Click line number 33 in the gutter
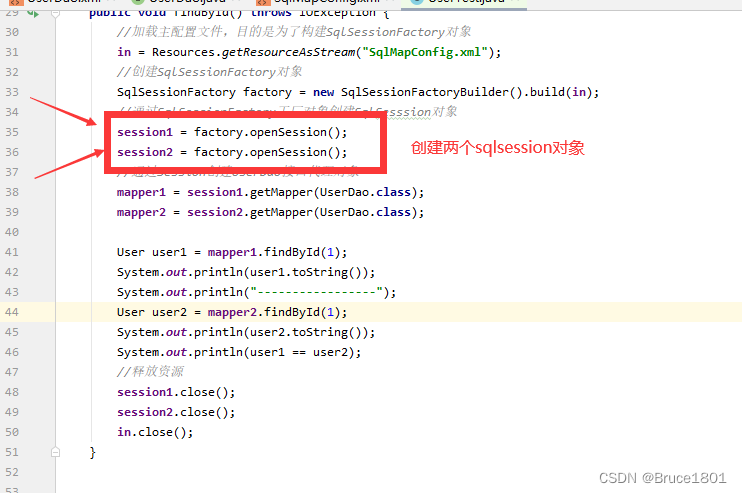The width and height of the screenshot is (742, 493). tap(12, 92)
